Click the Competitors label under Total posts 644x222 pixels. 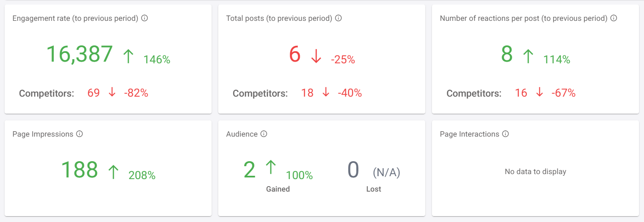point(260,93)
